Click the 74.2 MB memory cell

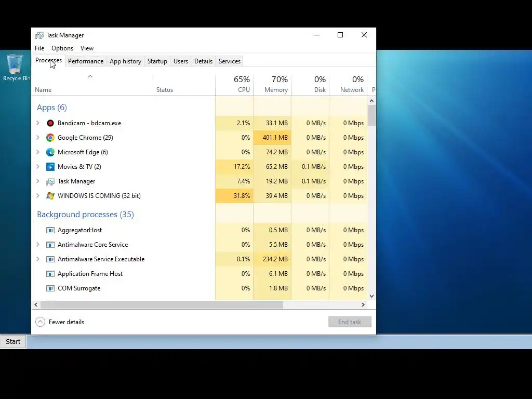click(x=272, y=152)
